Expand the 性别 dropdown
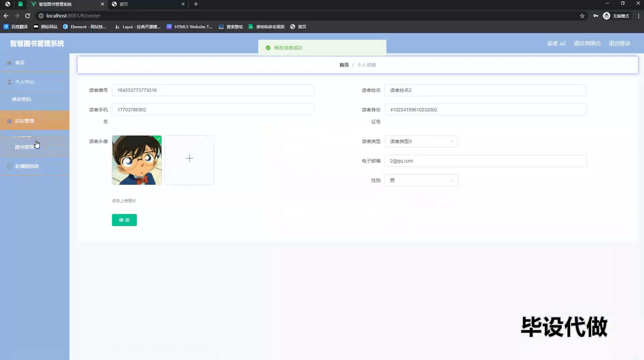Screen dimensions: 644x360 [421, 180]
